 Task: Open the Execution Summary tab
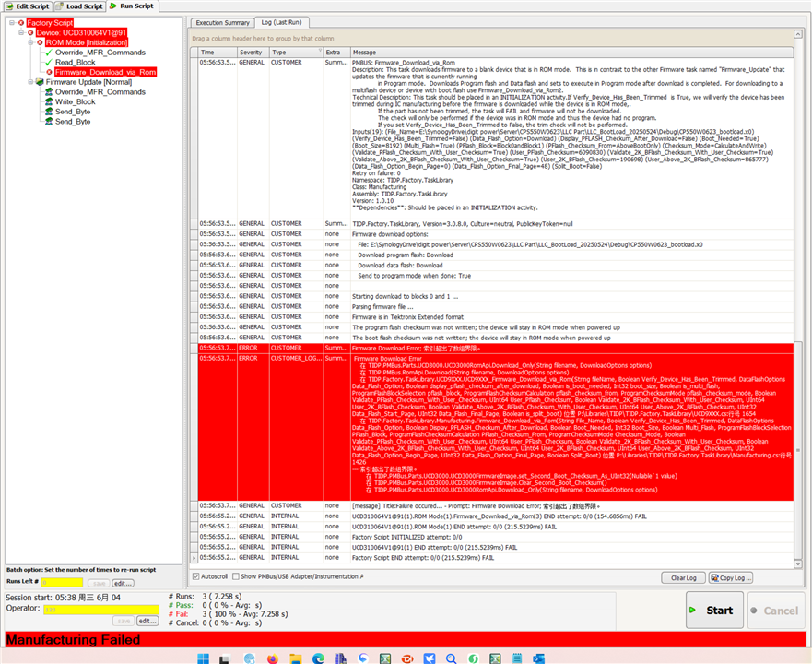(223, 23)
